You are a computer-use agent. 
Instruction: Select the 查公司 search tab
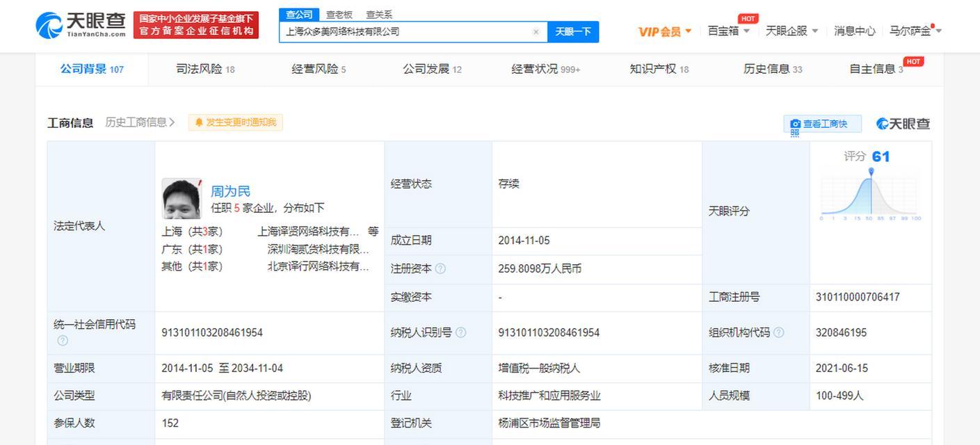299,15
